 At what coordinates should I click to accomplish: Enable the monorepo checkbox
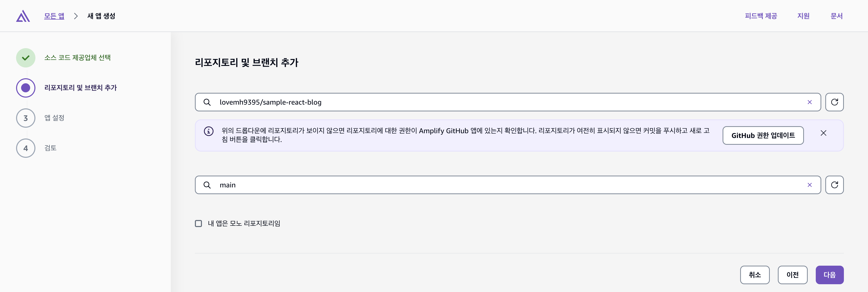coord(198,223)
